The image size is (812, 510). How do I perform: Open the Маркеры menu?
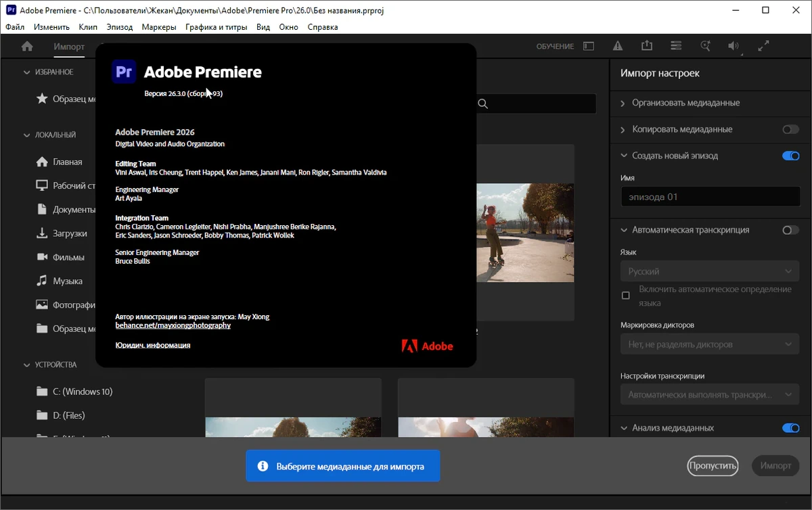pos(159,27)
